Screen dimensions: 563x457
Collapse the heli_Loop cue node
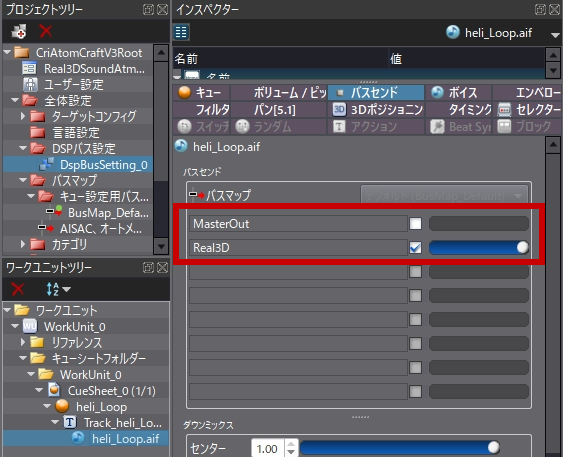(47, 406)
